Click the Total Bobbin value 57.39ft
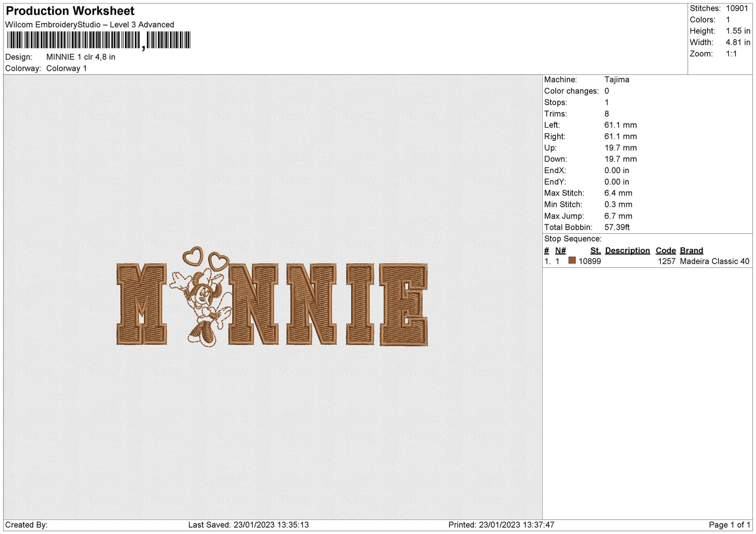The width and height of the screenshot is (756, 534). pos(617,228)
